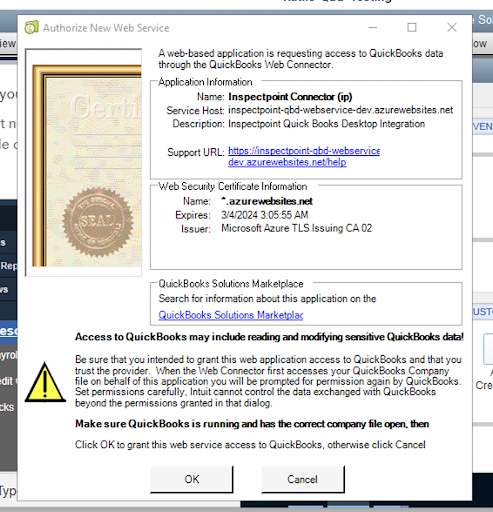Click the yellow warning triangle icon

pyautogui.click(x=45, y=382)
